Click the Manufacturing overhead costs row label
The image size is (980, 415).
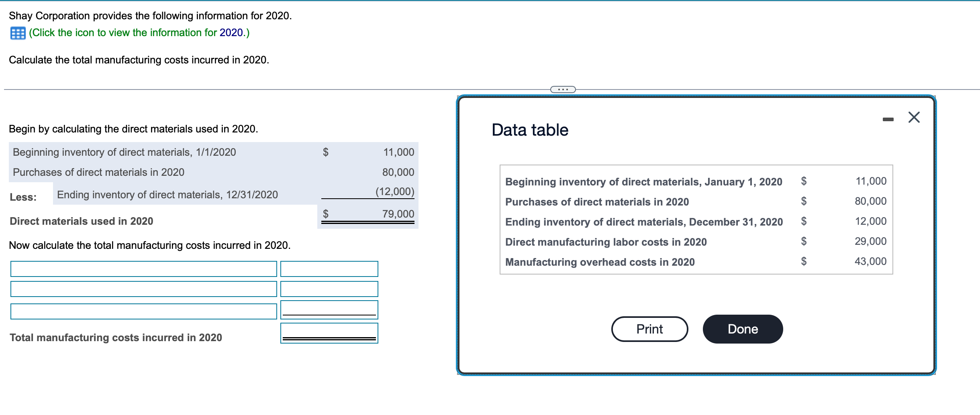pyautogui.click(x=600, y=262)
